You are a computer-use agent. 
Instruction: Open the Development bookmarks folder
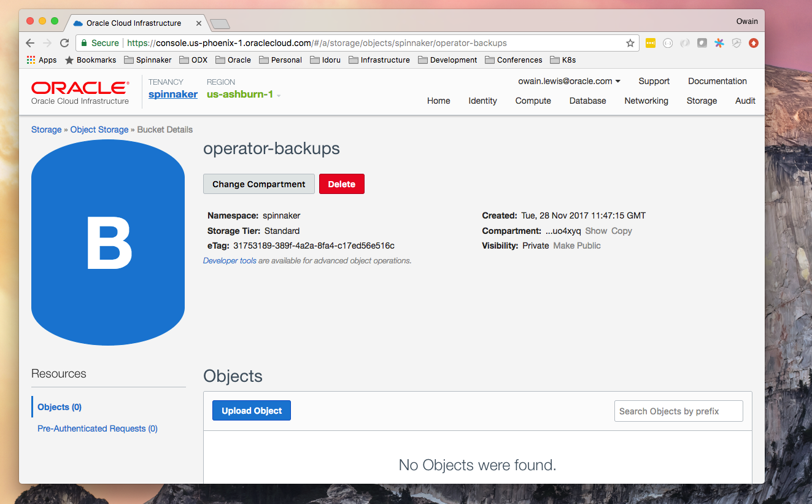pyautogui.click(x=447, y=60)
